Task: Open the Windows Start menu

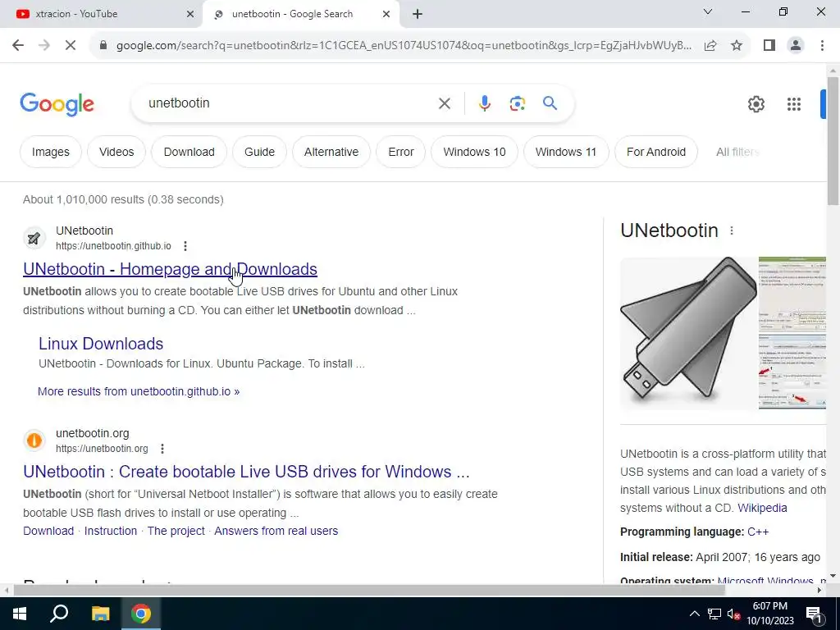Action: tap(20, 614)
